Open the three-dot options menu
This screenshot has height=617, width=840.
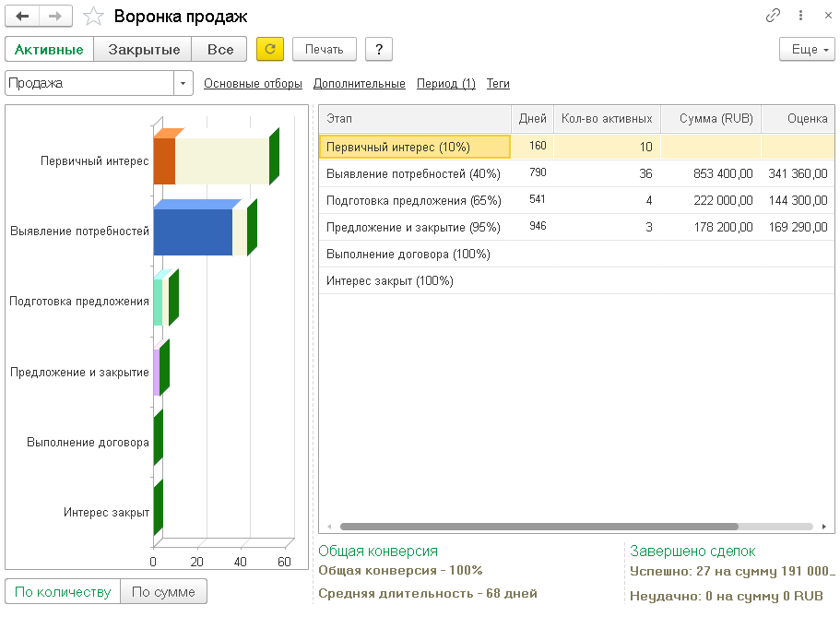click(800, 16)
